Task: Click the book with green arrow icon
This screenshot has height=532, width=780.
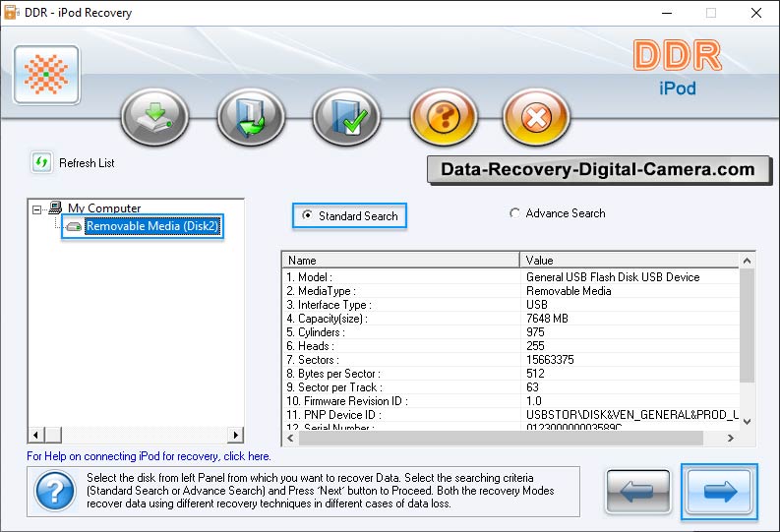Action: 251,117
